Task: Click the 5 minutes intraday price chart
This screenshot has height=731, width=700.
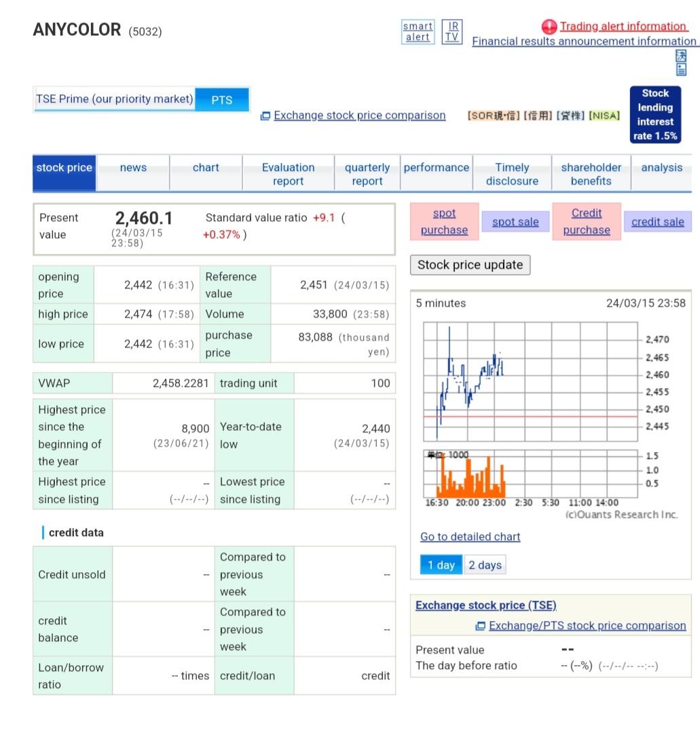Action: tap(530, 381)
